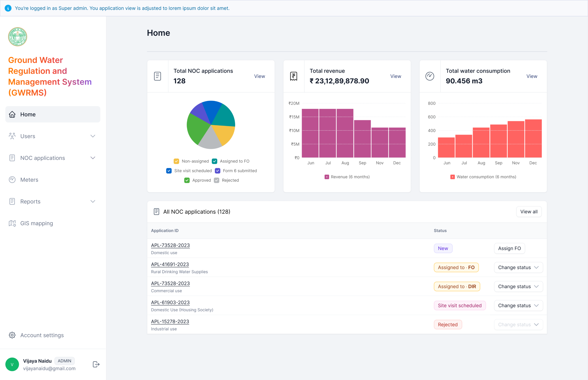
Task: Click the gauge icon on water consumption card
Action: click(430, 76)
